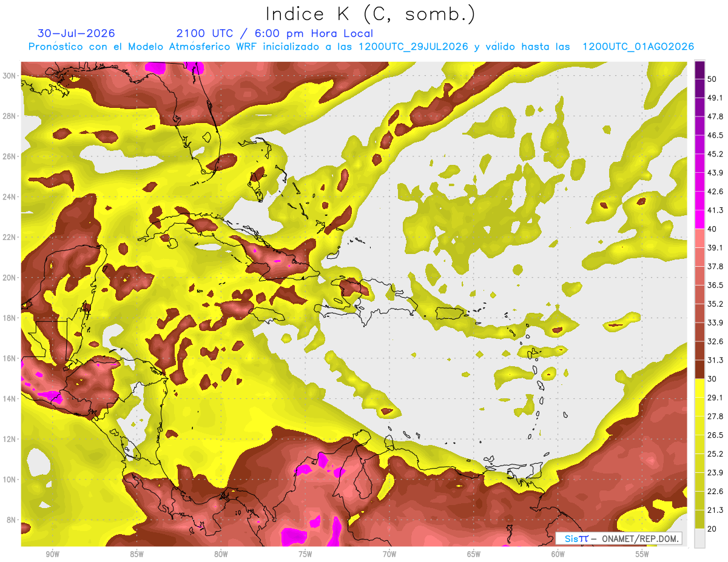Click the colorbar value 36.5
The height and width of the screenshot is (562, 728).
coord(715,285)
